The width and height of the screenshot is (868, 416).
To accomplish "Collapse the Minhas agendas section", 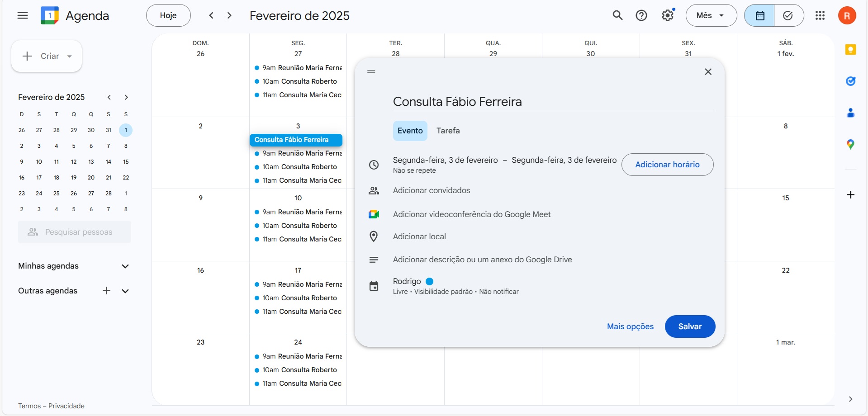I will tap(125, 266).
